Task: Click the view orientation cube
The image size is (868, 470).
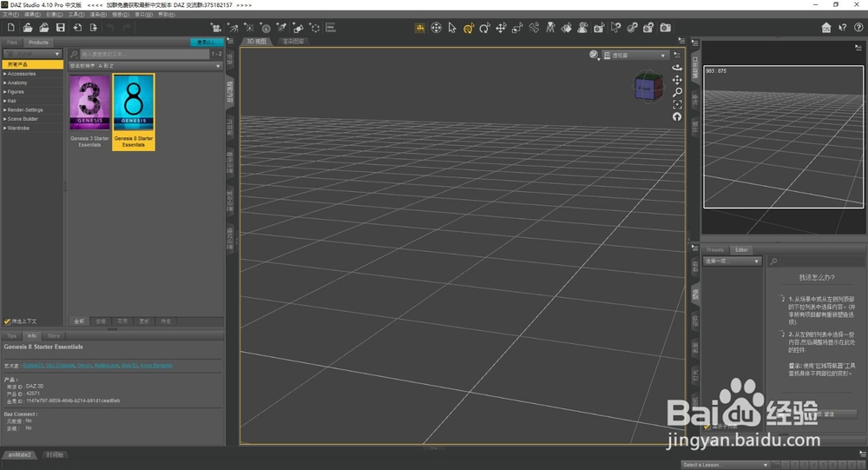Action: (648, 87)
